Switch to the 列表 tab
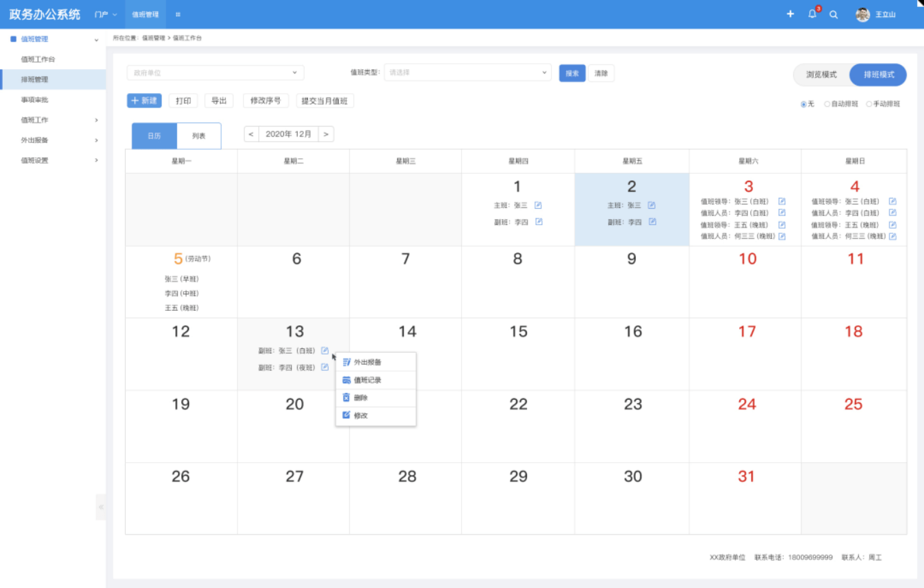The image size is (924, 588). pyautogui.click(x=198, y=136)
